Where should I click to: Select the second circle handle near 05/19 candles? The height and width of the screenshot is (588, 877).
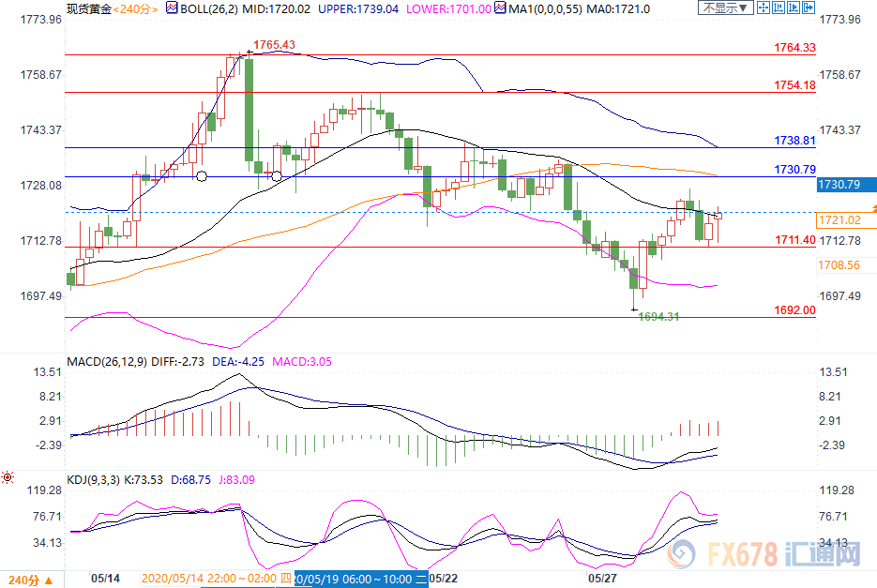(x=277, y=176)
